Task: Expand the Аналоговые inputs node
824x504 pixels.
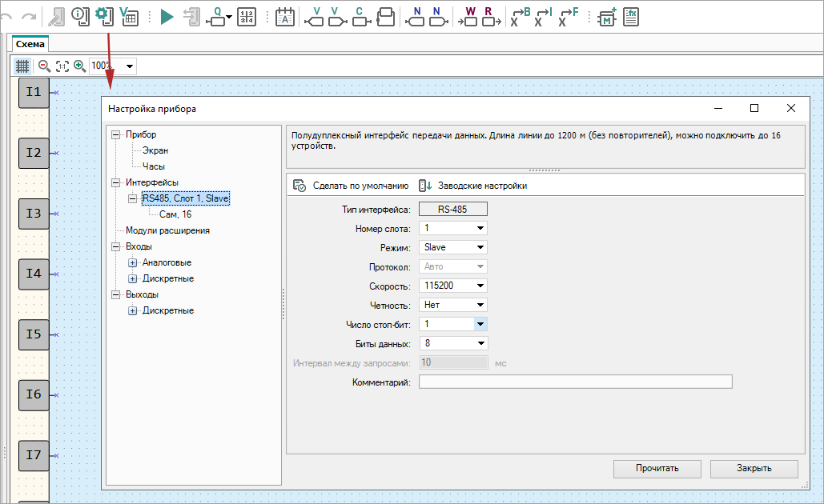Action: [133, 262]
